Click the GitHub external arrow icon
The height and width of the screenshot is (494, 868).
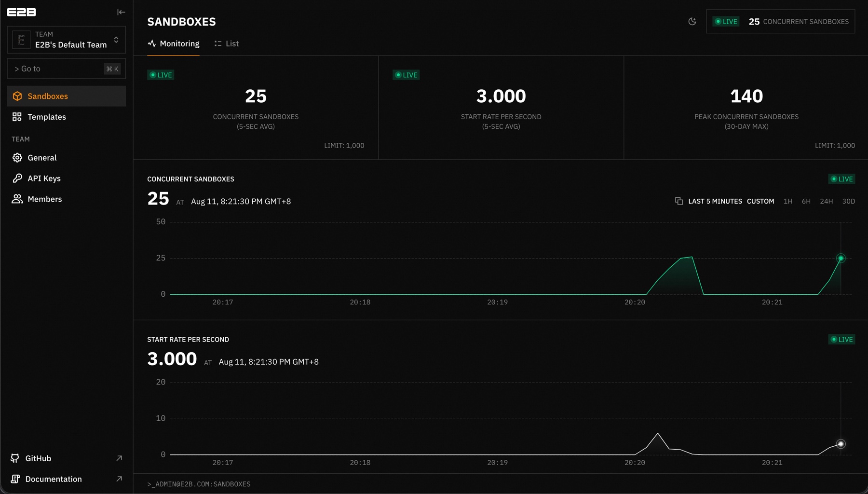click(119, 458)
